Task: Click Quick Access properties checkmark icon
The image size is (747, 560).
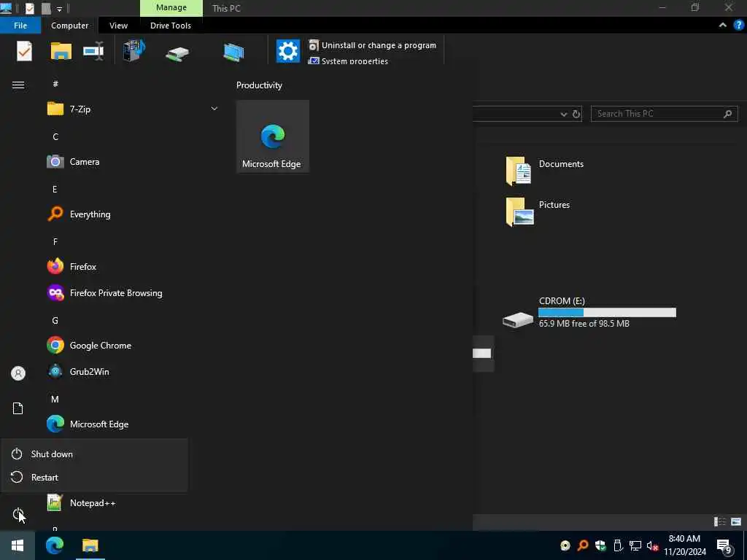Action: click(x=29, y=8)
